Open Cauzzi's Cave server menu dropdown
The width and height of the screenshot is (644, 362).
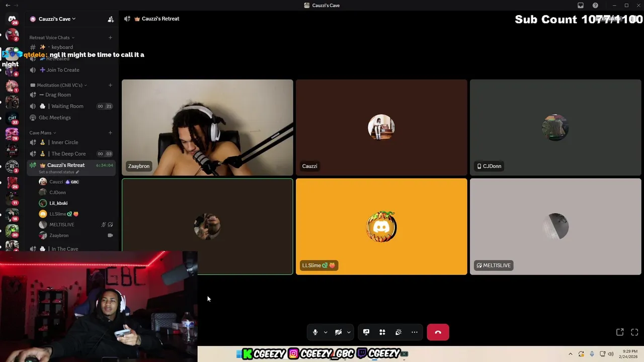pyautogui.click(x=57, y=19)
